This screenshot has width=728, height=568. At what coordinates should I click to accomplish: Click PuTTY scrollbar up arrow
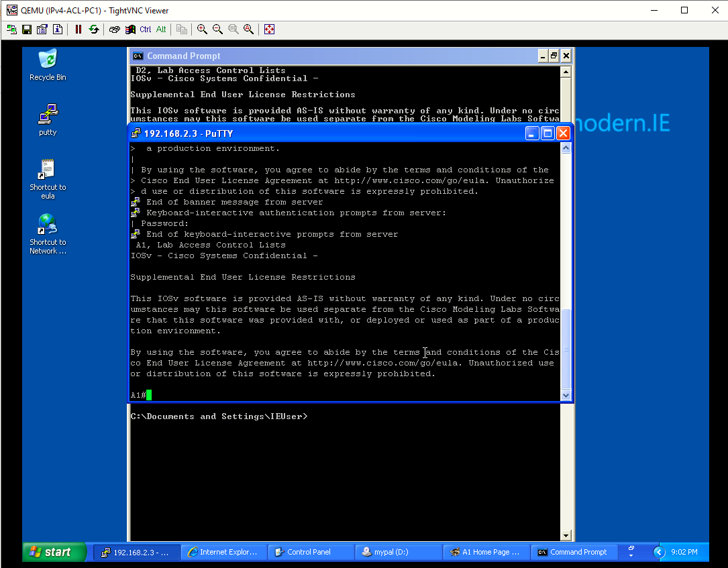click(566, 148)
